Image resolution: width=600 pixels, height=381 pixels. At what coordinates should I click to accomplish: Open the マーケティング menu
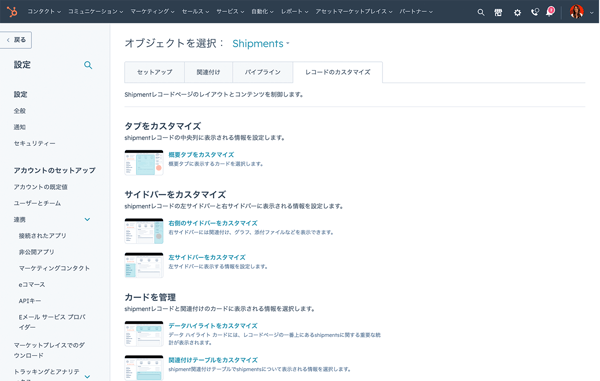152,11
